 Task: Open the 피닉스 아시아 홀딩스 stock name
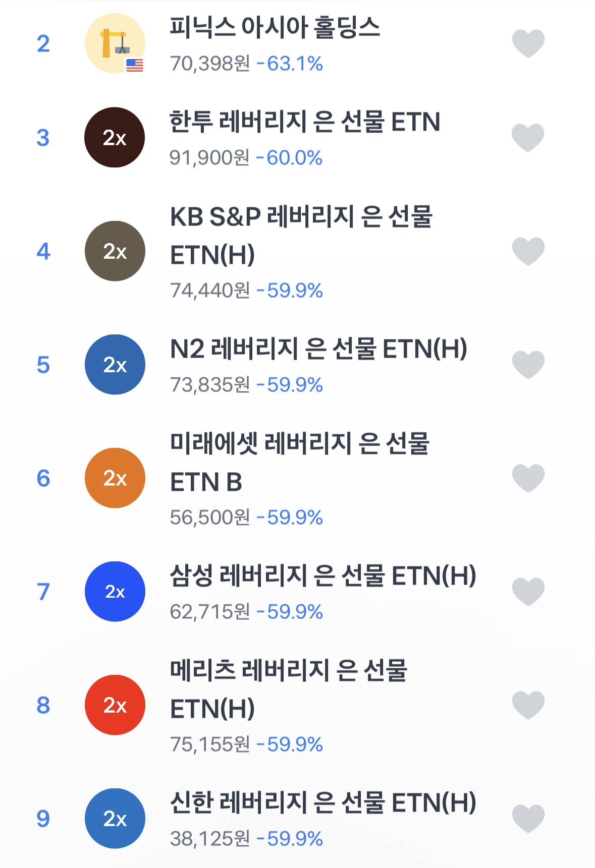275,27
